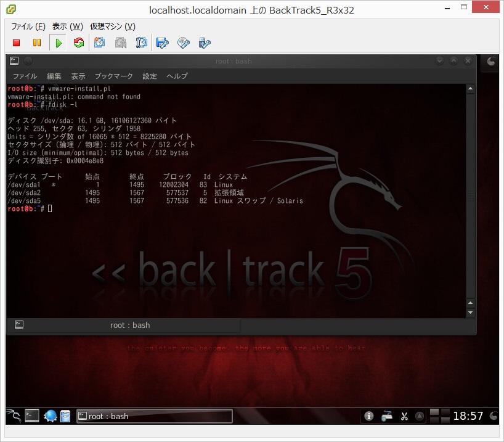This screenshot has height=442, width=504.
Task: Click the floppy drive connection icon
Action: [x=162, y=43]
